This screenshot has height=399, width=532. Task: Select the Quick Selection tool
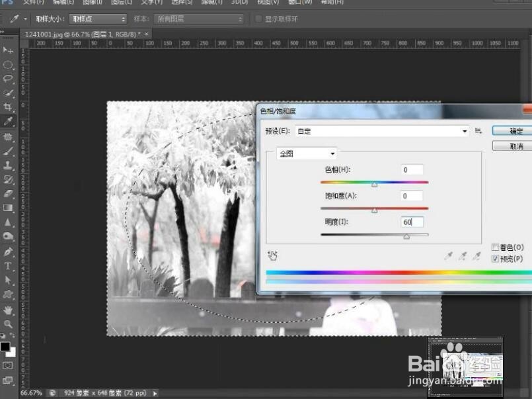[7, 93]
